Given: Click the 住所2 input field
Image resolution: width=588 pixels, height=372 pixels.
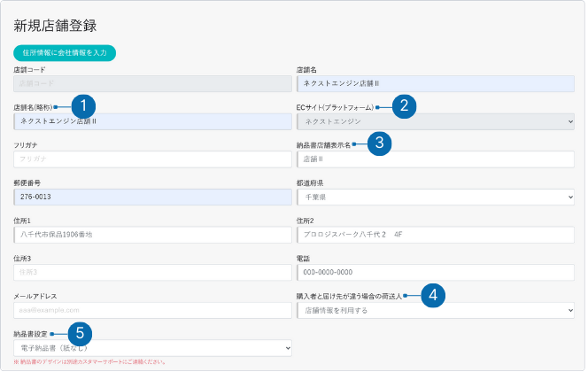Looking at the screenshot, I should (436, 235).
